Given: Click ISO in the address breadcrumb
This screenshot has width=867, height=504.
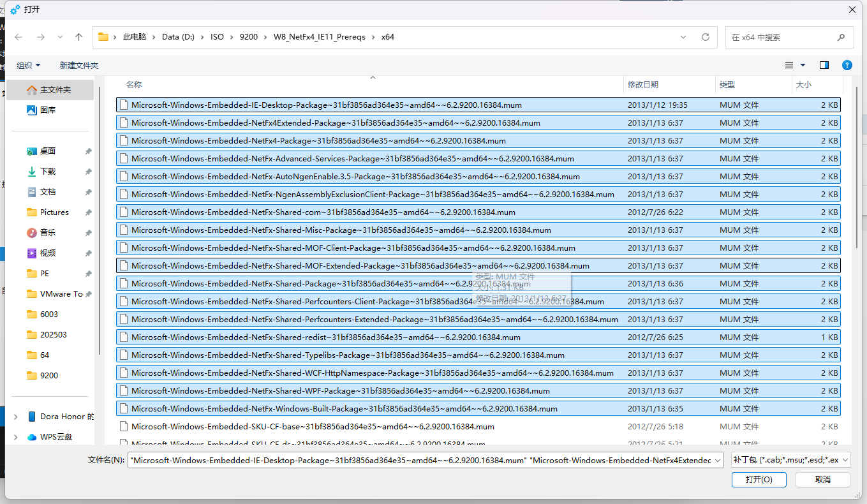Looking at the screenshot, I should (218, 37).
